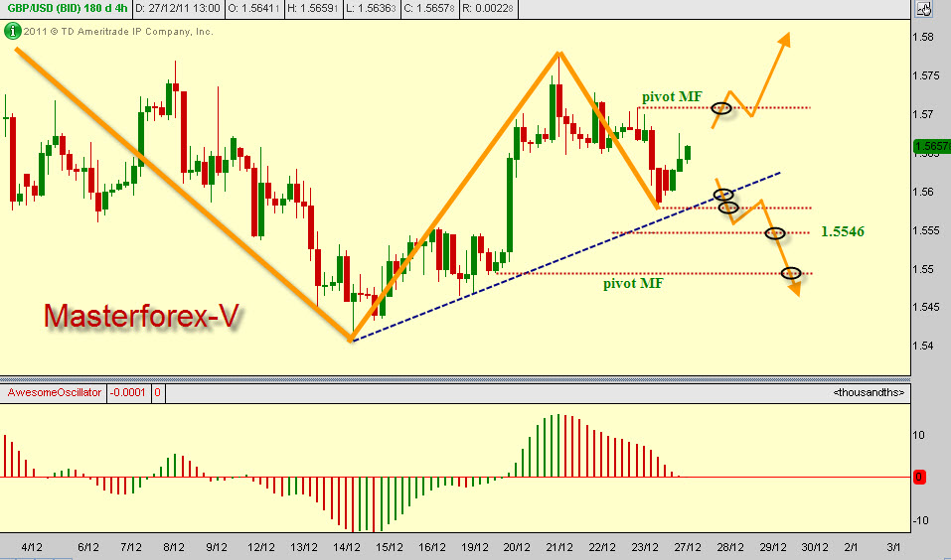Click the 21/12 date on time axis

[x=559, y=547]
